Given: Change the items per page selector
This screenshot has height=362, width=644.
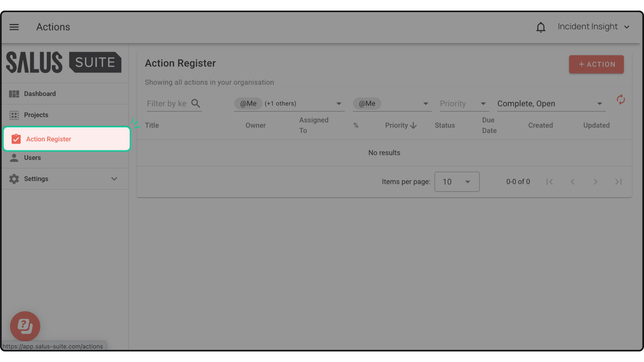Looking at the screenshot, I should point(457,182).
